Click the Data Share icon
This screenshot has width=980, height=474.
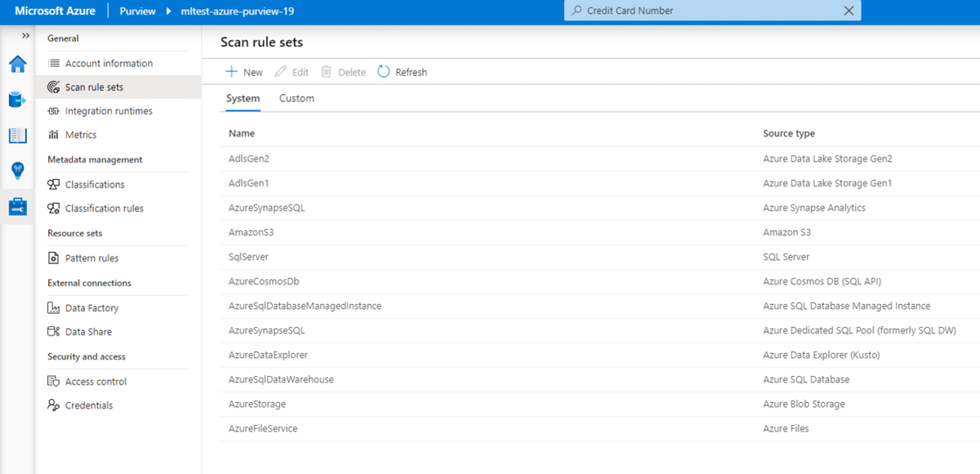point(54,332)
